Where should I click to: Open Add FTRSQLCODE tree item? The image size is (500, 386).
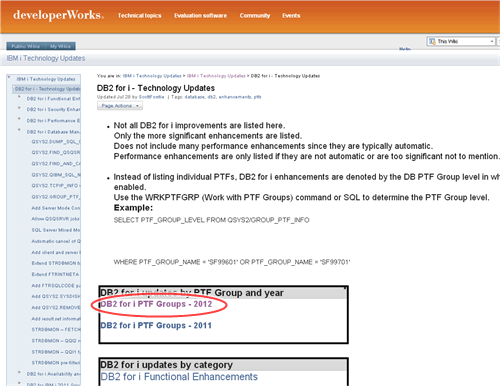(x=56, y=286)
